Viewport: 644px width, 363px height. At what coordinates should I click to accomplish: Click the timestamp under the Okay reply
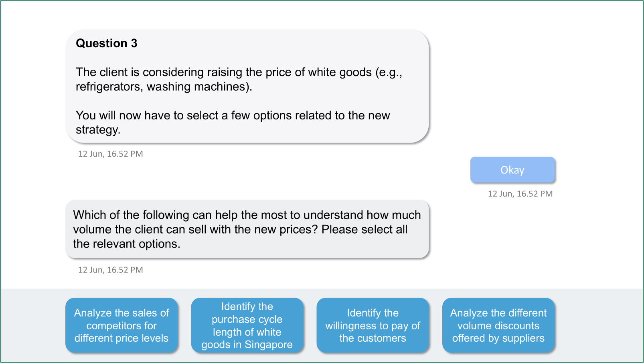[520, 194]
